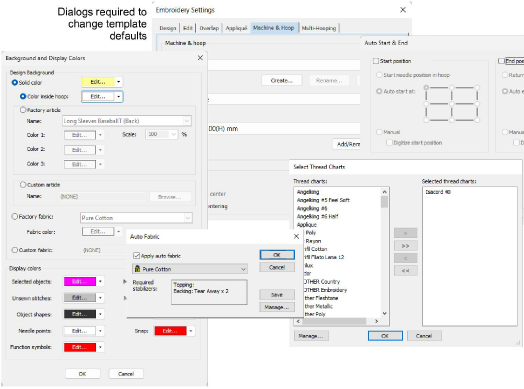This screenshot has width=524, height=389.
Task: Open the Appliqué tab
Action: 236,28
